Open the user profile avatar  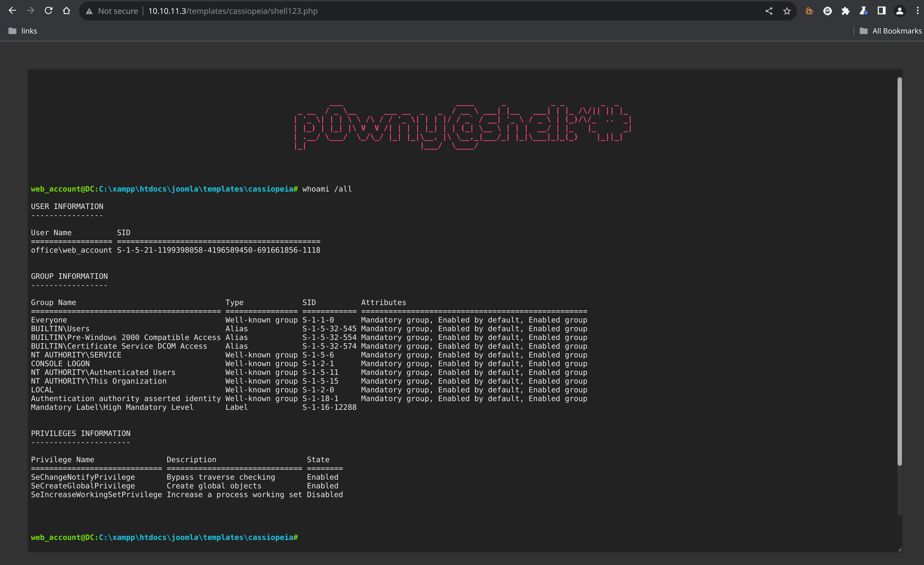tap(899, 11)
